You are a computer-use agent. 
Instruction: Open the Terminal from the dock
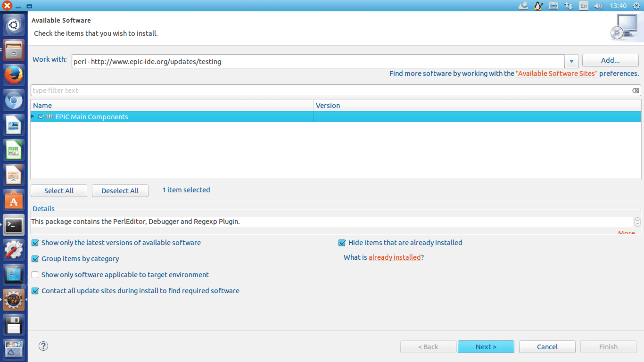click(14, 225)
